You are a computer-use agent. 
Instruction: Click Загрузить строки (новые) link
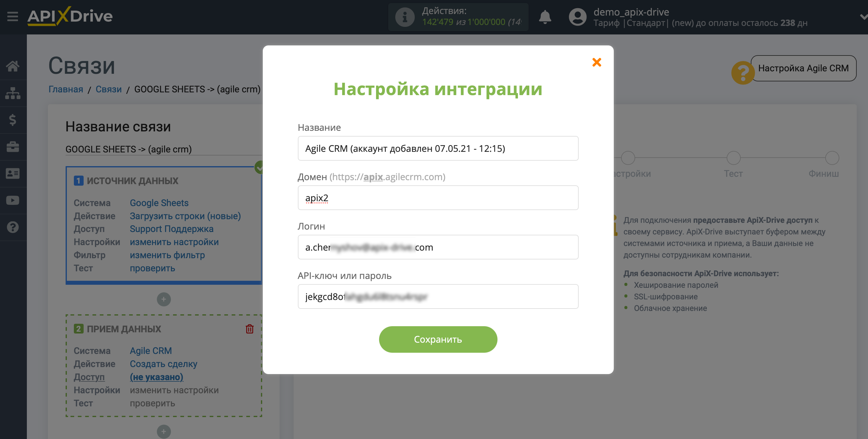click(185, 216)
